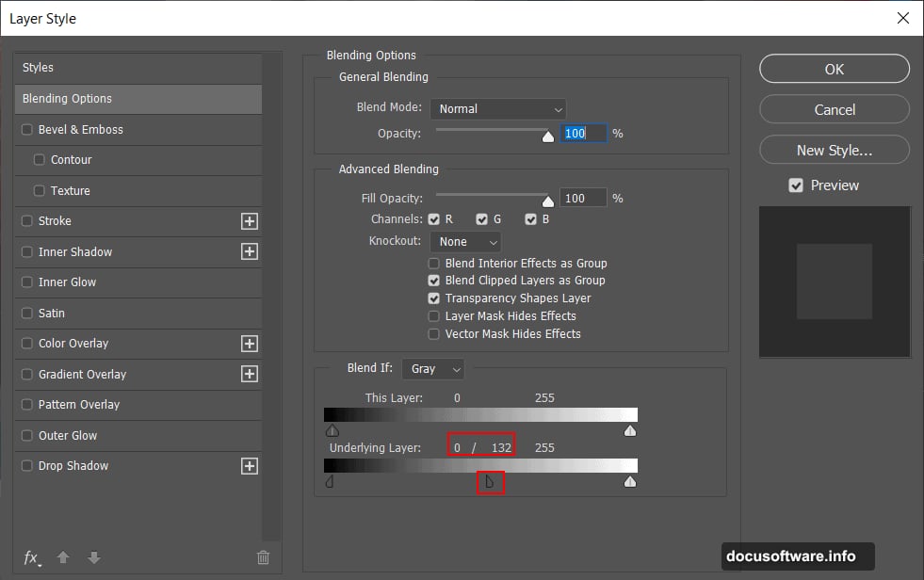Click the trash icon to delete effects
This screenshot has height=580, width=924.
(263, 557)
